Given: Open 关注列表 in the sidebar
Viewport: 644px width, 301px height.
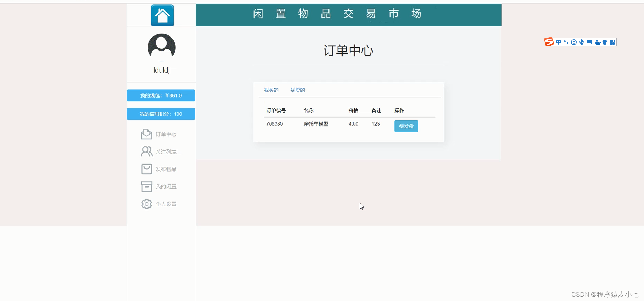Looking at the screenshot, I should coord(166,152).
